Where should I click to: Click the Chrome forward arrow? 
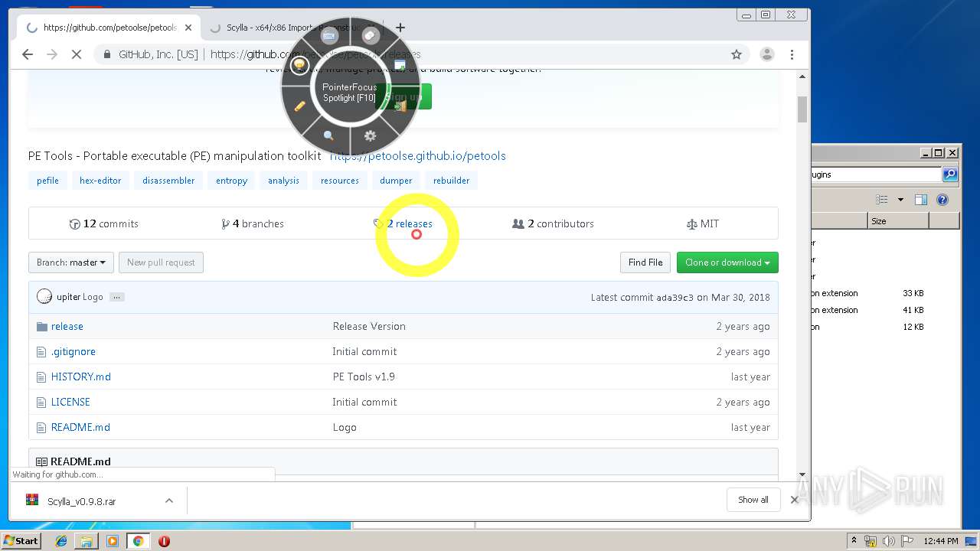pos(52,54)
